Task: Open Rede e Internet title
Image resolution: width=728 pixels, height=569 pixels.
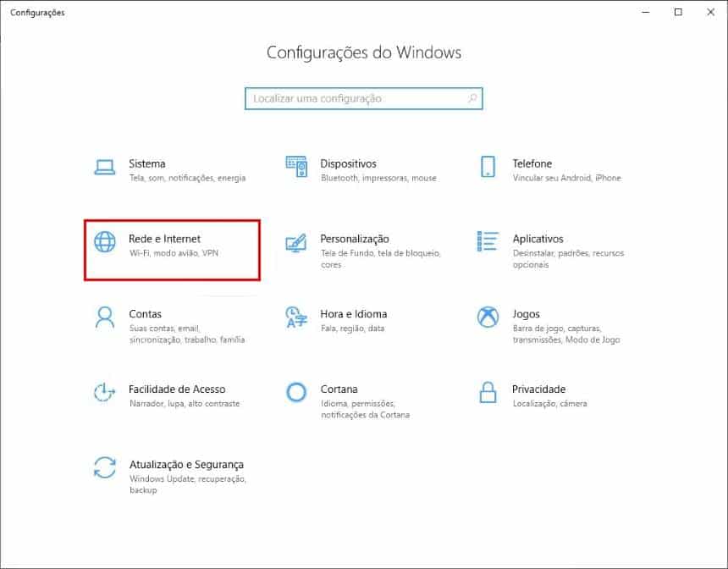Action: pos(164,239)
